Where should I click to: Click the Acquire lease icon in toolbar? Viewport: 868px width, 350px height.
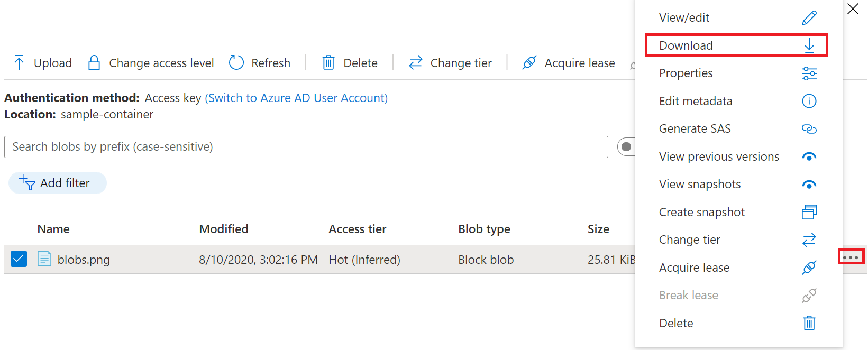pyautogui.click(x=529, y=63)
